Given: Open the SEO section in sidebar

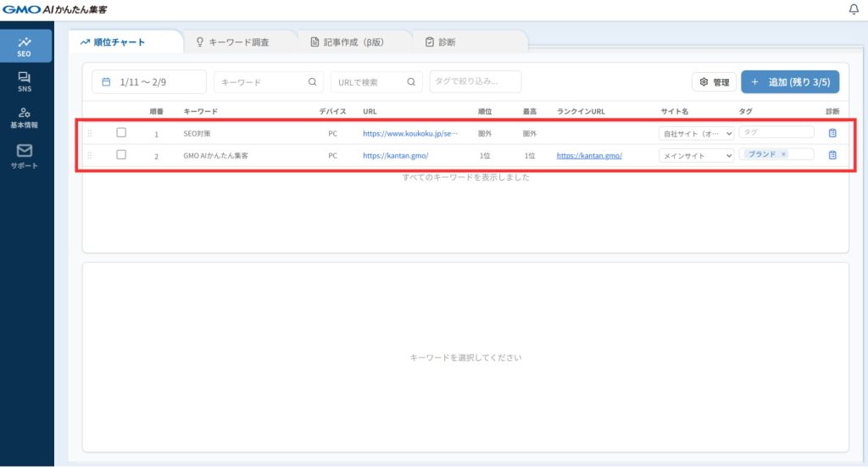Looking at the screenshot, I should pos(25,46).
